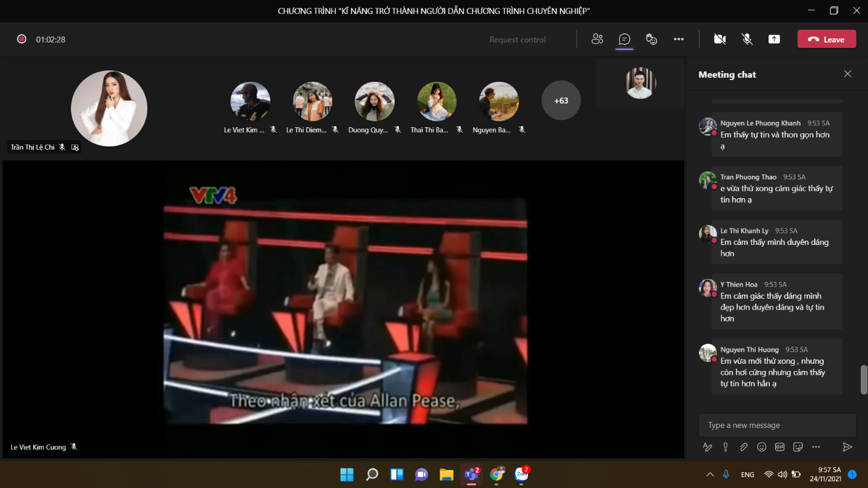Click the tray microphone icon
This screenshot has width=868, height=488.
(x=726, y=475)
